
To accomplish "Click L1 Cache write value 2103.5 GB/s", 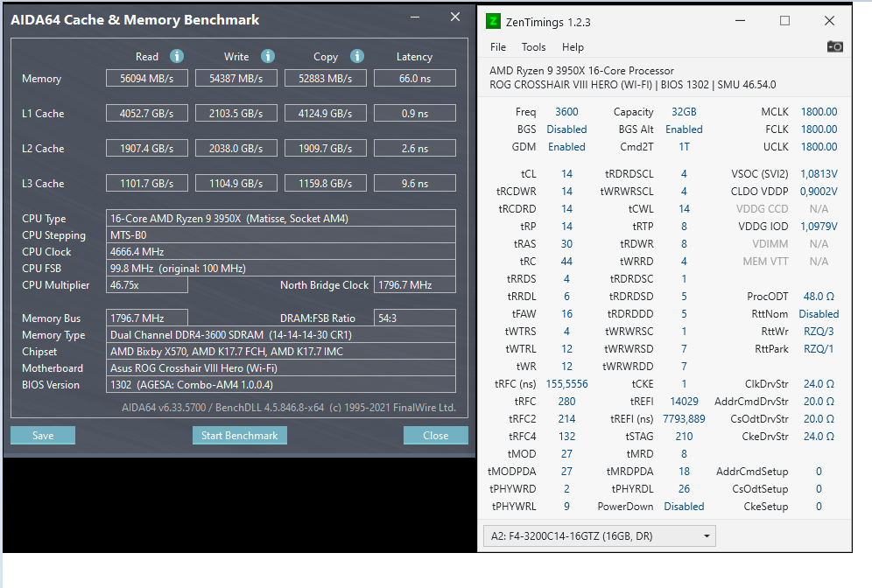I will (x=236, y=114).
